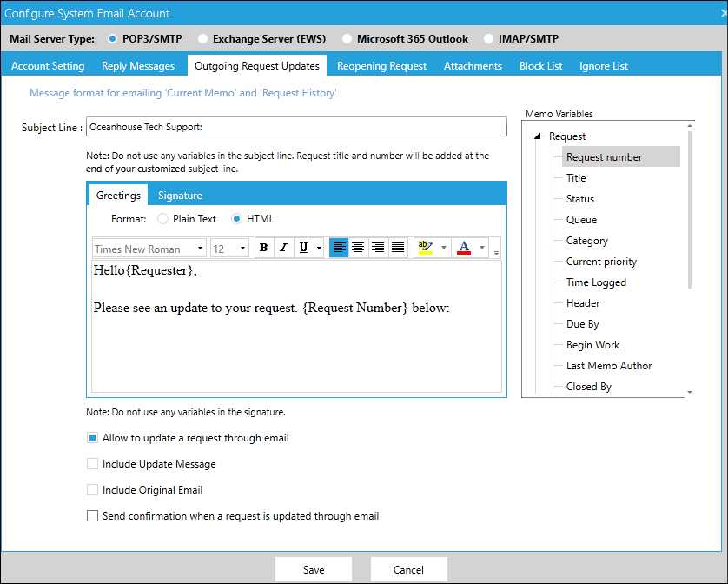The image size is (728, 584).
Task: Enable Send confirmation when request updated
Action: [92, 515]
